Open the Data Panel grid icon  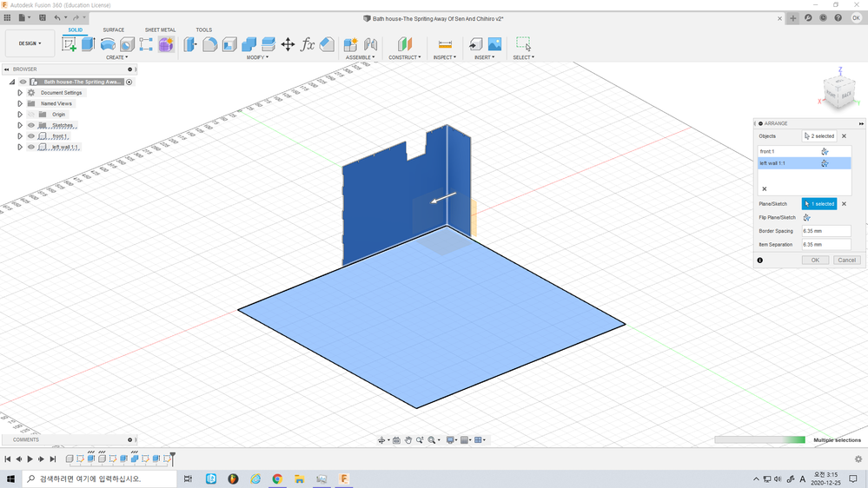pyautogui.click(x=7, y=17)
